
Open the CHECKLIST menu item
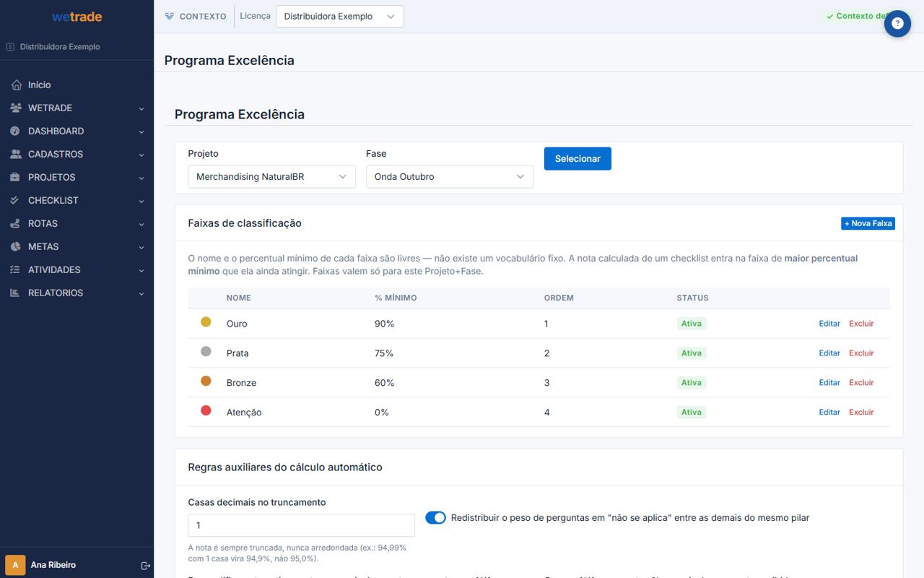[77, 200]
